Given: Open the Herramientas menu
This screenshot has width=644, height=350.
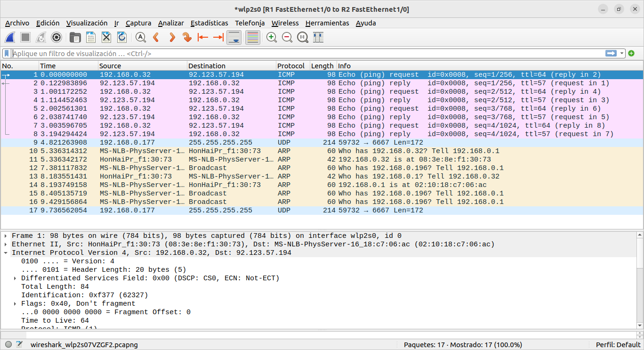Looking at the screenshot, I should [327, 23].
